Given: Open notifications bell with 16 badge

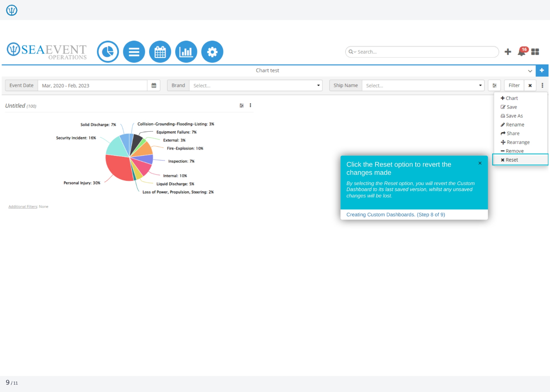Looking at the screenshot, I should (522, 52).
